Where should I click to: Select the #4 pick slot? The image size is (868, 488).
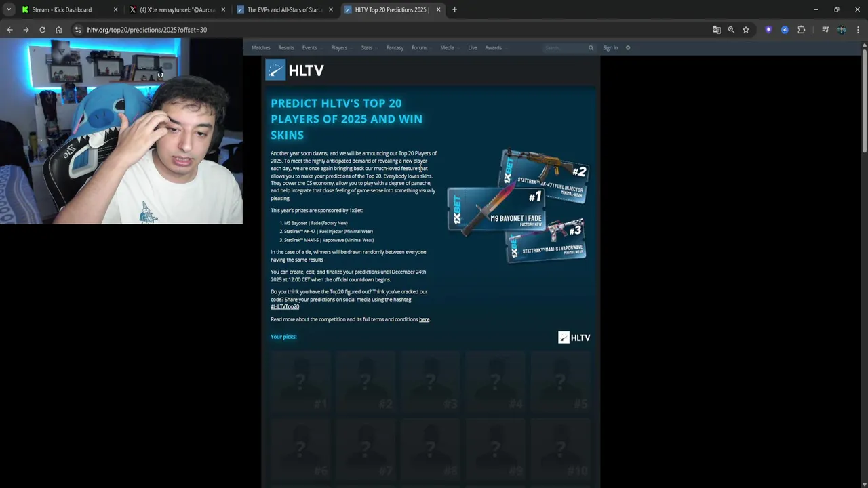(496, 381)
